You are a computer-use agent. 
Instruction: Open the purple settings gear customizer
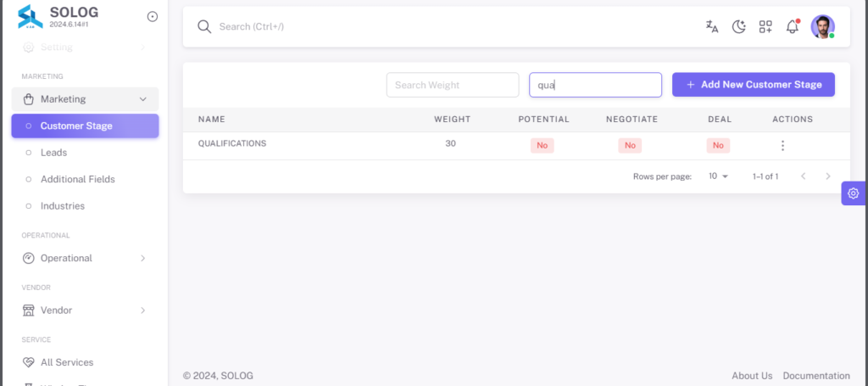pyautogui.click(x=853, y=193)
